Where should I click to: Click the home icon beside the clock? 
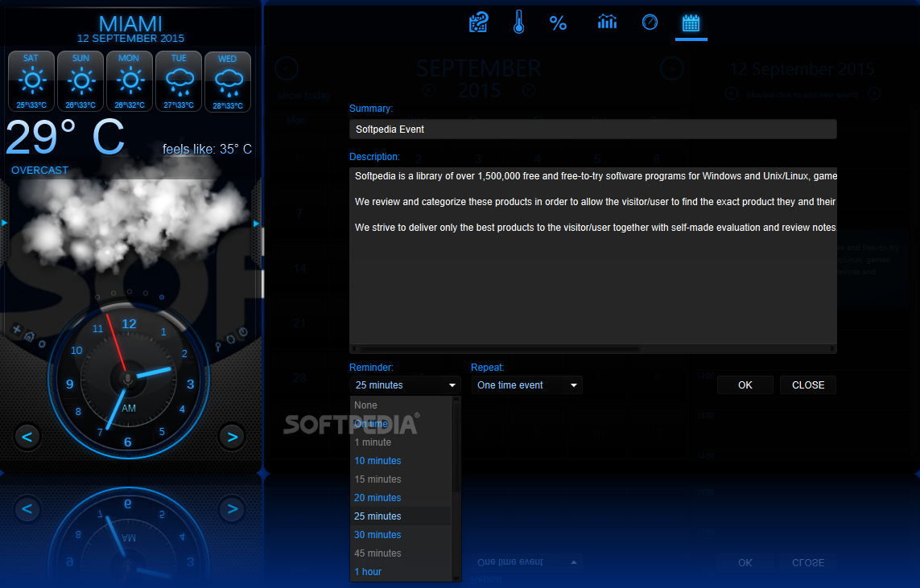[29, 336]
